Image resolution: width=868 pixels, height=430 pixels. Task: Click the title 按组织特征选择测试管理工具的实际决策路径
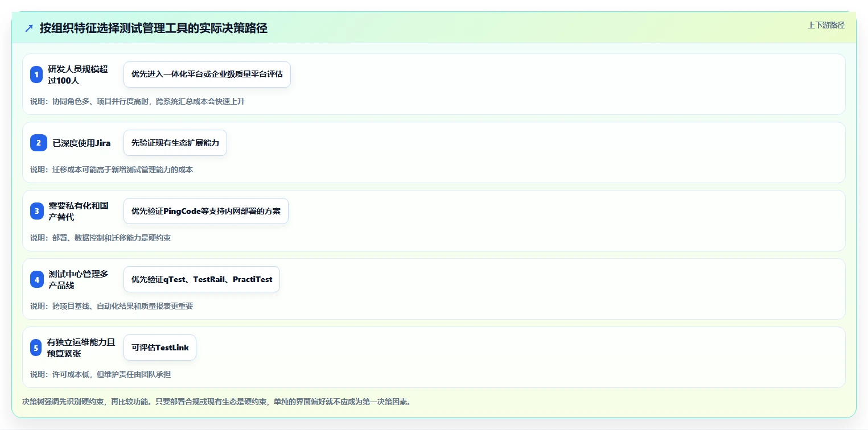[x=154, y=28]
